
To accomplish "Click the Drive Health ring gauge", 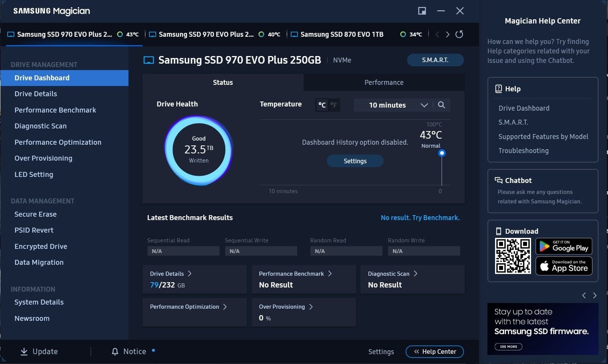I will (199, 150).
